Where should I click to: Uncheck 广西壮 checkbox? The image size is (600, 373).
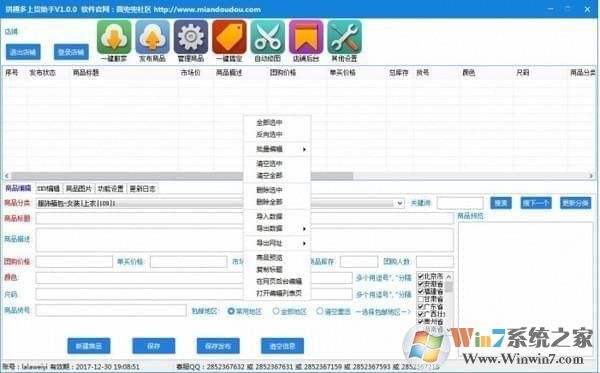(421, 314)
